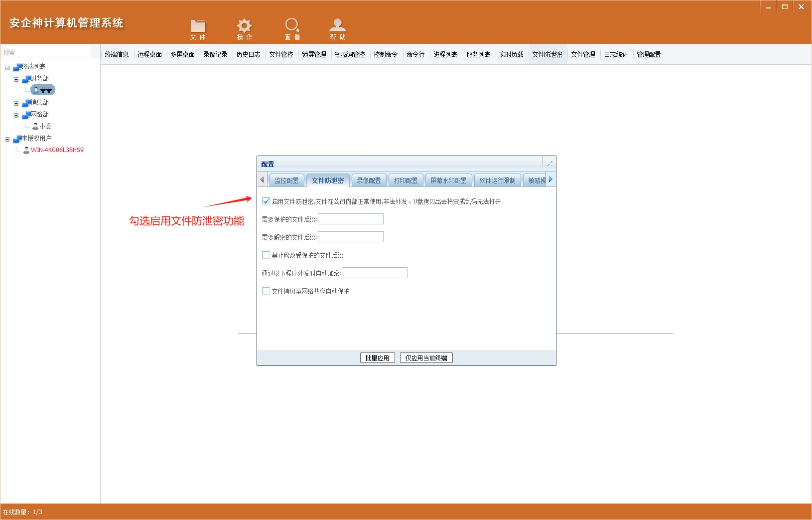Screen dimensions: 812x520
Task: Open the 文件管控 main tab
Action: (x=281, y=54)
